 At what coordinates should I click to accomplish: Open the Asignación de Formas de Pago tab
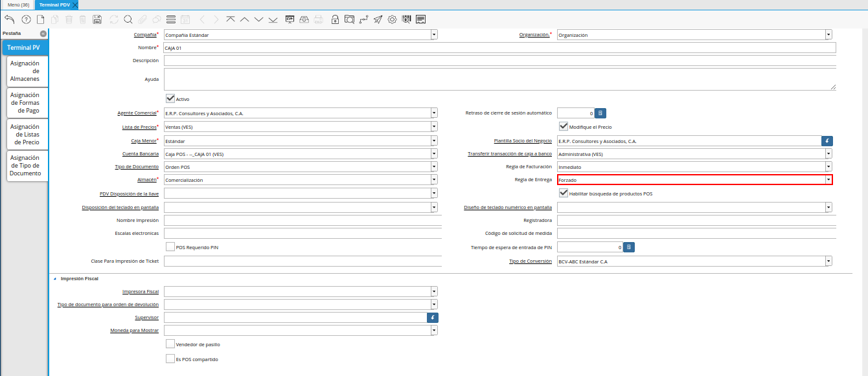[25, 103]
